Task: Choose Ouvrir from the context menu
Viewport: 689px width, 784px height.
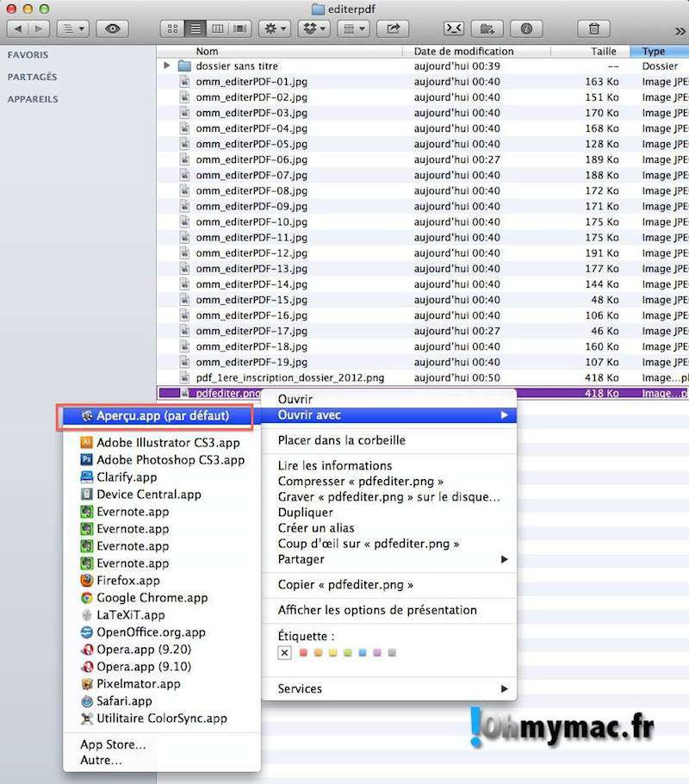Action: 389,399
